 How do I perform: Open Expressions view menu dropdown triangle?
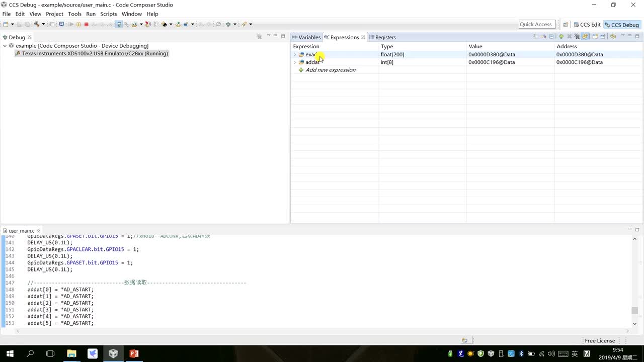623,36
